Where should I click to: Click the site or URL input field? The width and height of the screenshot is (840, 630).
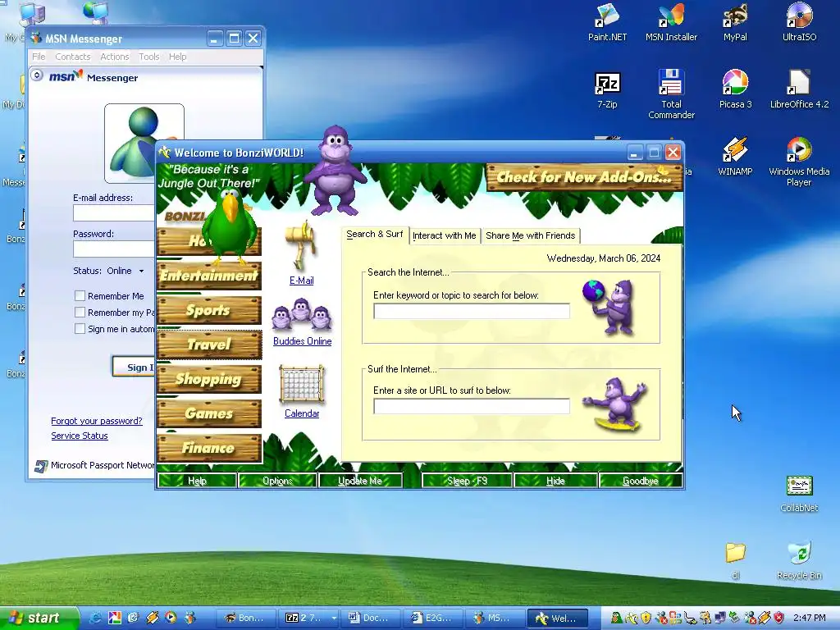click(x=472, y=406)
